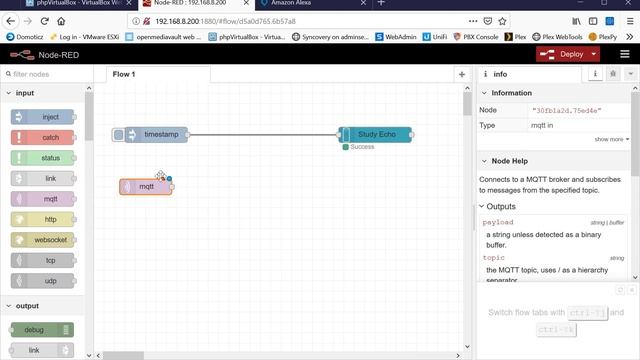This screenshot has height=360, width=640.
Task: Click the refresh tip icon in tips box
Action: pyautogui.click(x=620, y=290)
